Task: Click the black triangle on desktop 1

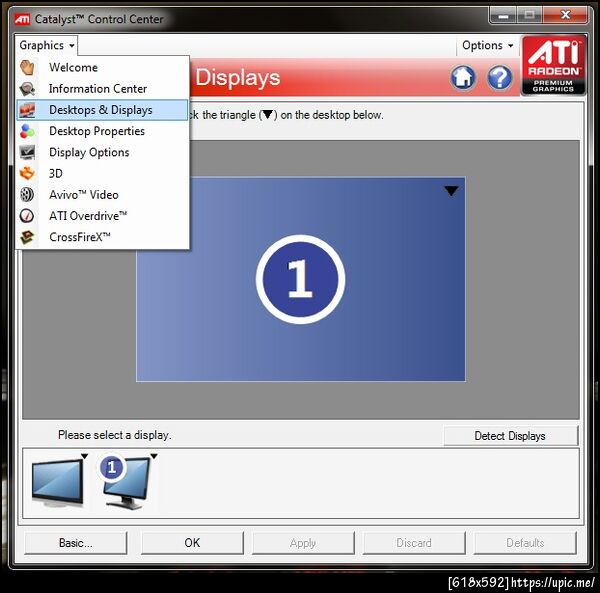Action: click(x=451, y=191)
